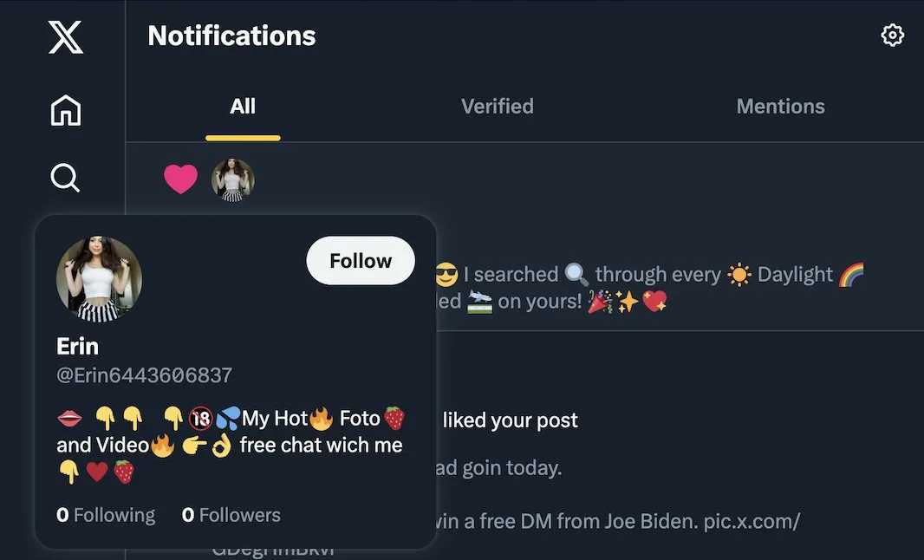Screen dimensions: 924x560
Task: Open Search with the magnifying glass icon
Action: pos(65,178)
